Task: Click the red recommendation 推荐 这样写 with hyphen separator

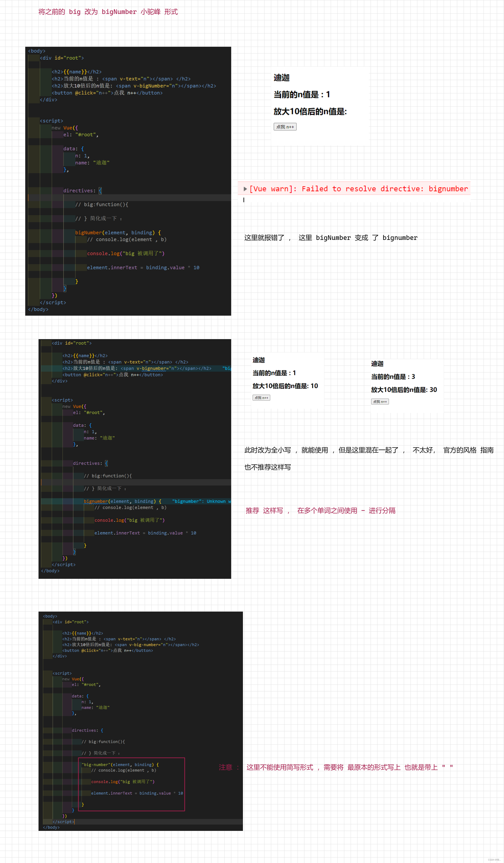Action: pyautogui.click(x=320, y=511)
